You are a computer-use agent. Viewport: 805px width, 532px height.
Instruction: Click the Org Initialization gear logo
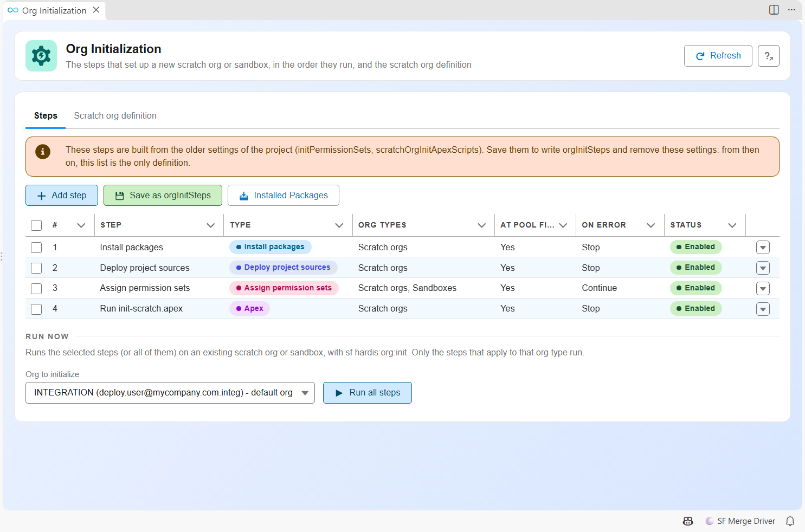pyautogui.click(x=41, y=56)
